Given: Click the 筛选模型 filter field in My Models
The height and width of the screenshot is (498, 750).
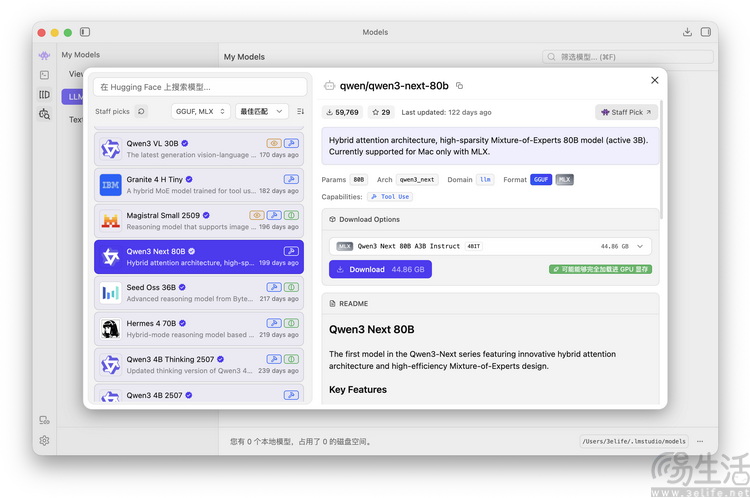Looking at the screenshot, I should tap(628, 57).
